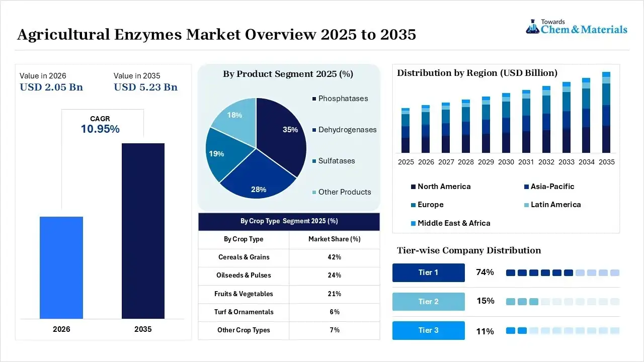Click the 2032 axis label in region chart

[546, 162]
